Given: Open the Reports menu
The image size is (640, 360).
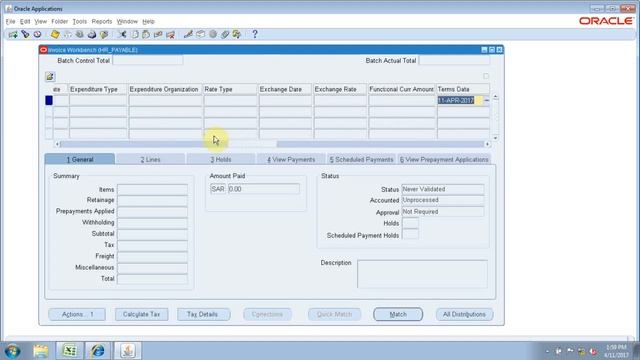Looking at the screenshot, I should pos(102,21).
